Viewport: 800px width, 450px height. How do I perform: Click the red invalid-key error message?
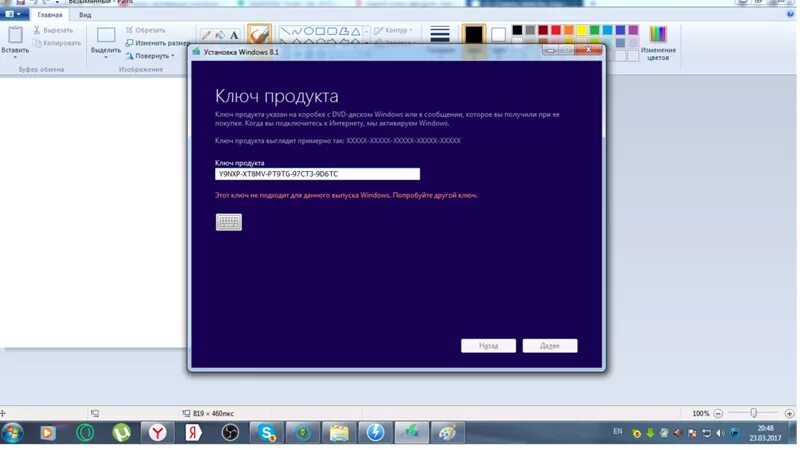tap(346, 195)
